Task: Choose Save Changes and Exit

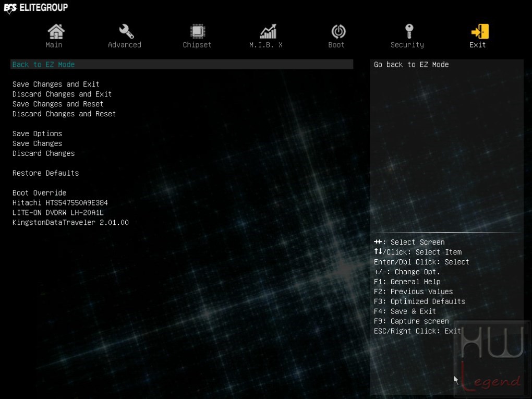Action: coord(56,84)
